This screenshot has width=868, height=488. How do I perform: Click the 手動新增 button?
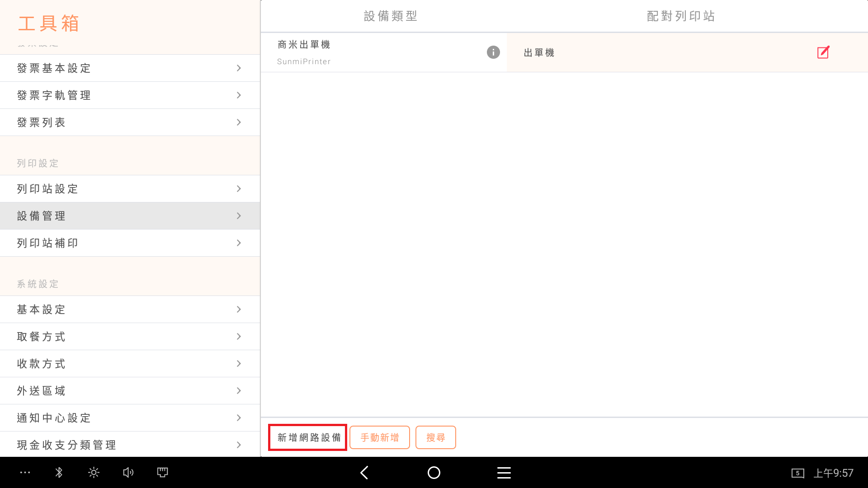click(379, 437)
